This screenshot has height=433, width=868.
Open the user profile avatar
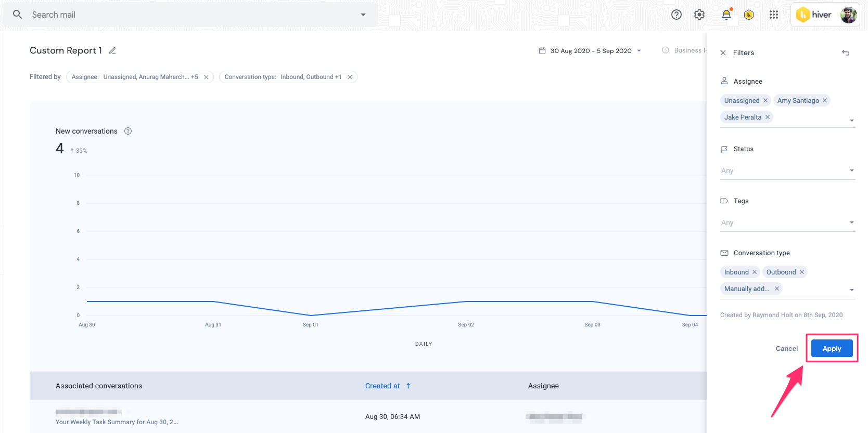click(x=849, y=15)
